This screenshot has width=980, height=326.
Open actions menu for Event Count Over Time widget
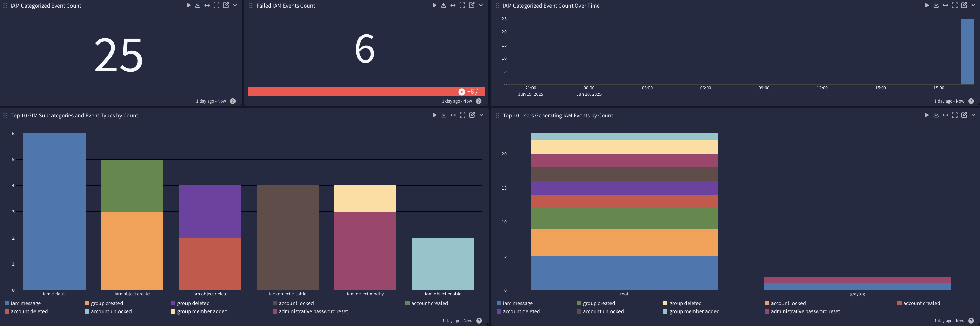tap(973, 5)
